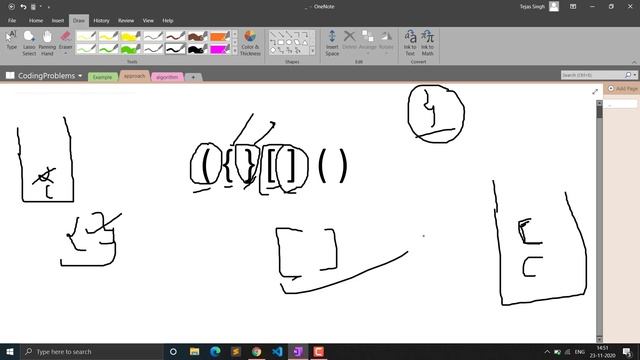Switch to the Home ribbon tab
The width and height of the screenshot is (640, 360).
click(36, 20)
